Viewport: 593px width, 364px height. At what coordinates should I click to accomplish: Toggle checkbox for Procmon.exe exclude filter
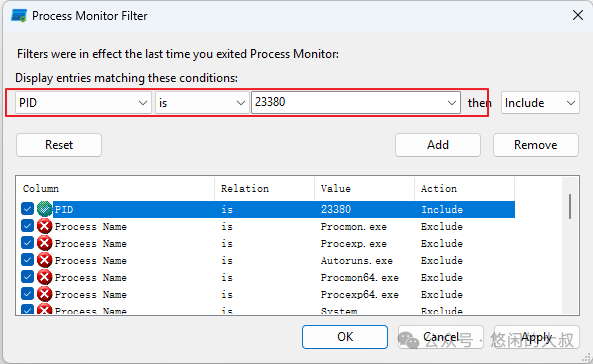[x=27, y=226]
